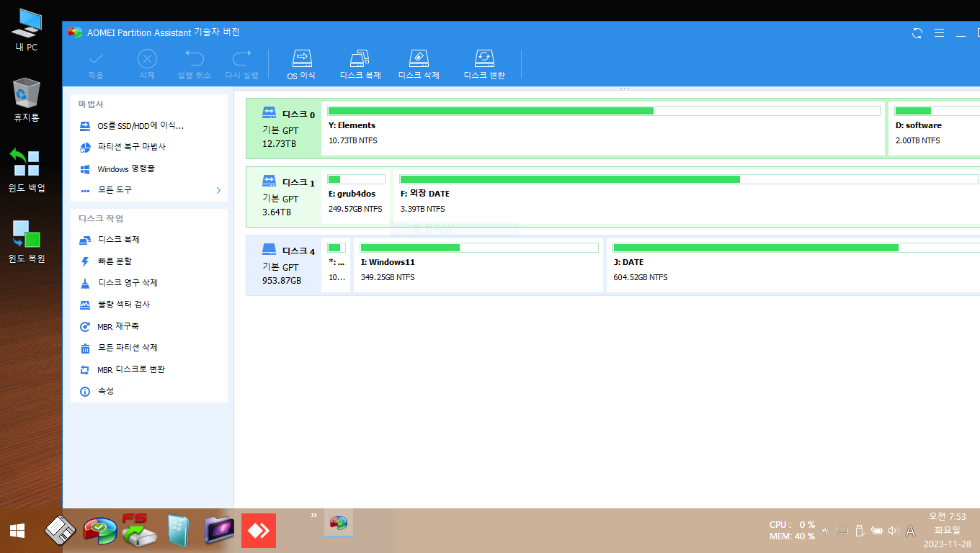Click the 디스크 복제 toolbar icon
Image resolution: width=980 pixels, height=553 pixels.
point(360,58)
